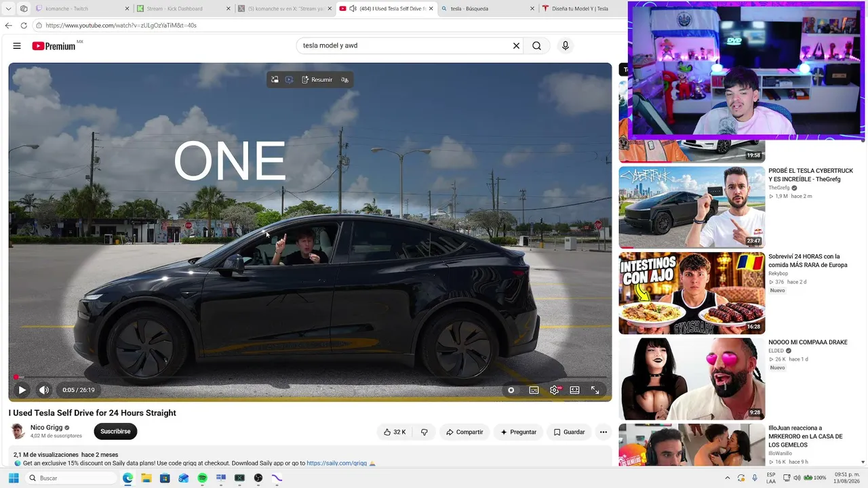The height and width of the screenshot is (488, 868).
Task: Open the 'Sobreviví 24 HORAS' video title
Action: (808, 261)
